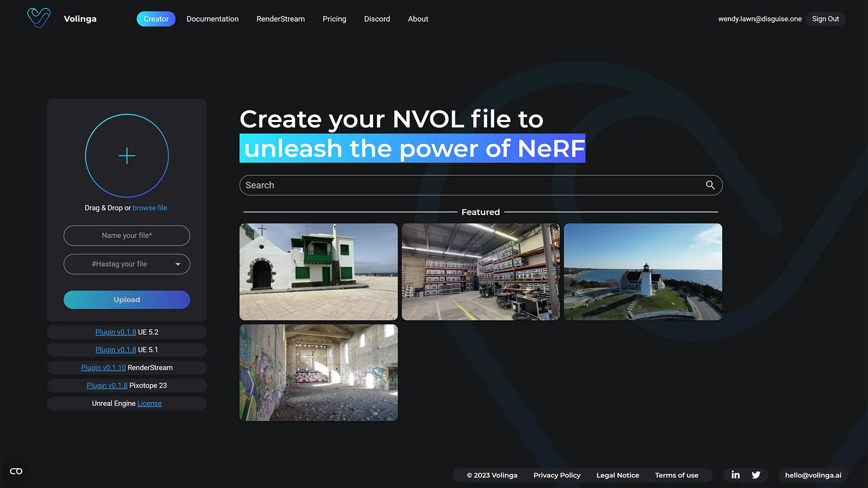The width and height of the screenshot is (868, 488).
Task: Download Plugin v0.1.10 for RenderStream
Action: pos(103,368)
